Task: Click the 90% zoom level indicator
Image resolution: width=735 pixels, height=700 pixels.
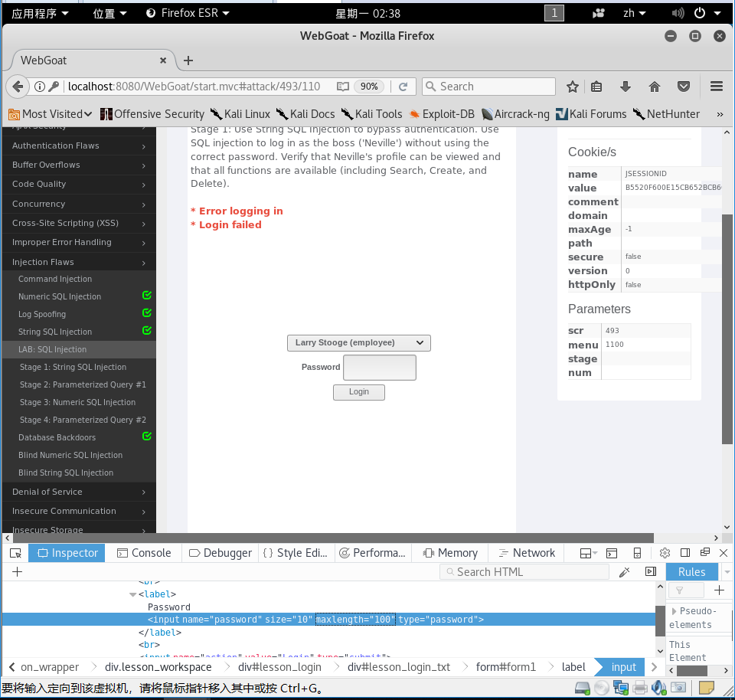Action: pos(369,87)
